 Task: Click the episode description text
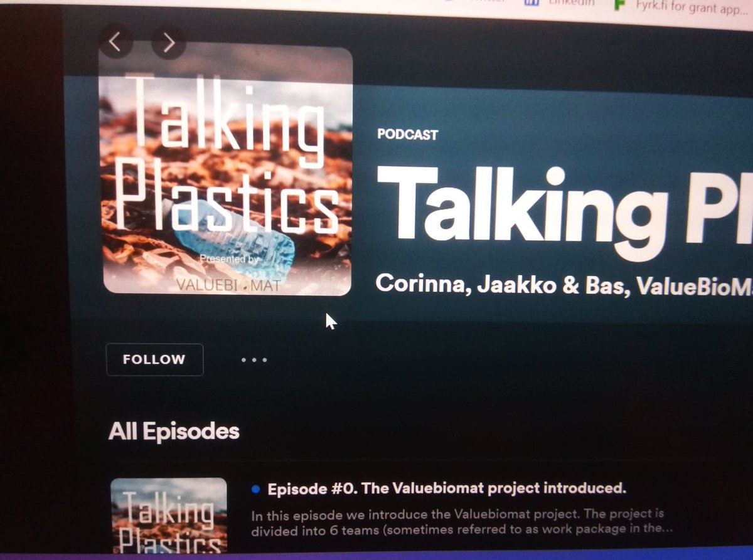(458, 520)
